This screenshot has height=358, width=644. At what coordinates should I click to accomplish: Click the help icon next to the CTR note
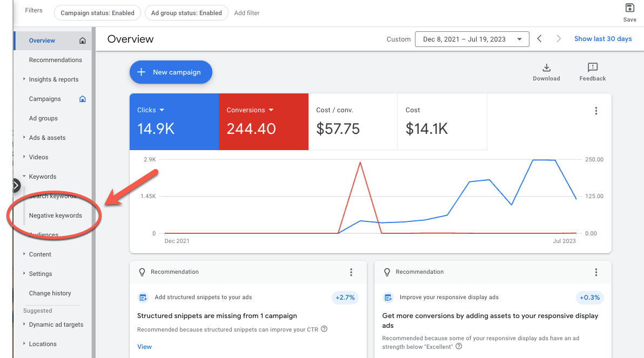click(x=323, y=328)
